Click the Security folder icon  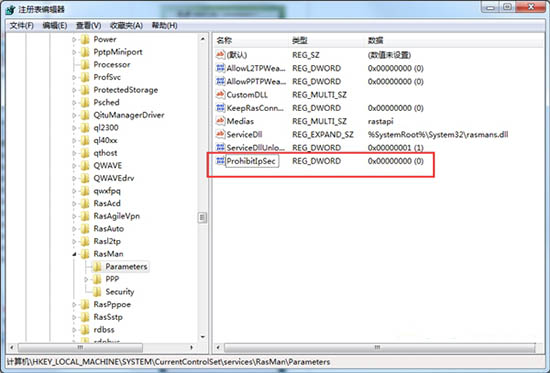[97, 292]
